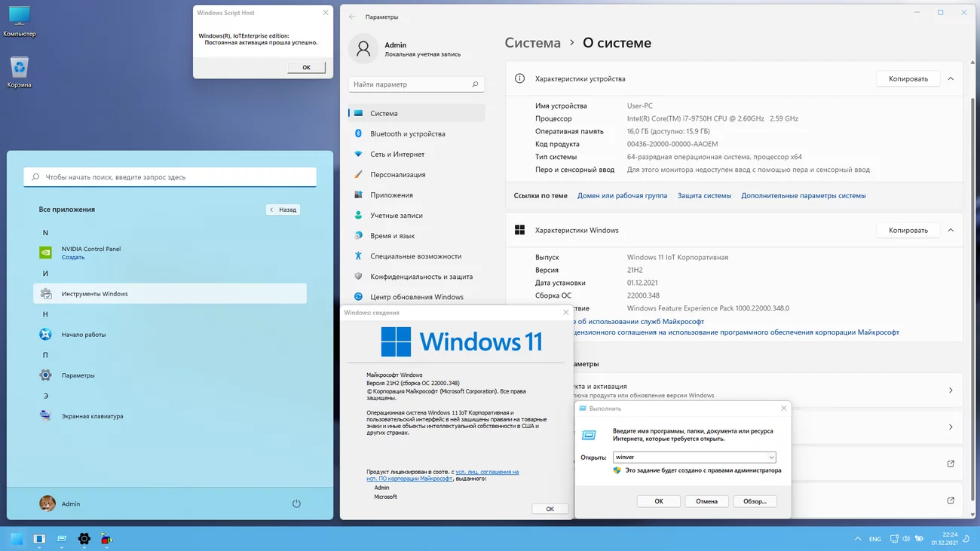Click the Система breadcrumb in header
The width and height of the screenshot is (980, 551).
tap(532, 43)
